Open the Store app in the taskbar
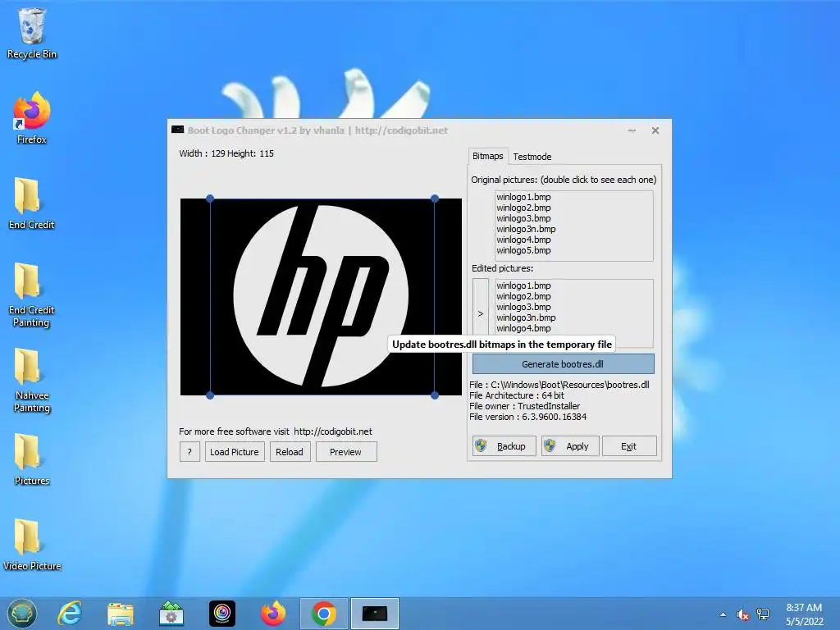840x630 pixels. 171,614
